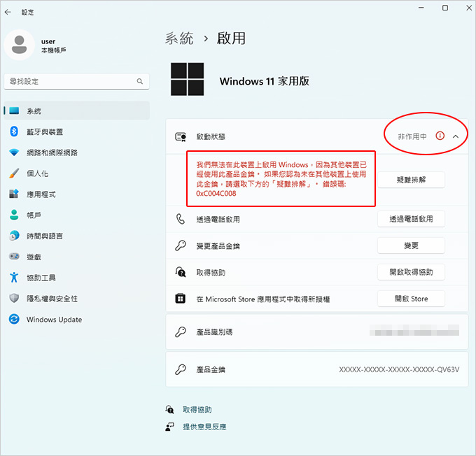
Task: Maximize the 設定 window
Action: tap(445, 8)
